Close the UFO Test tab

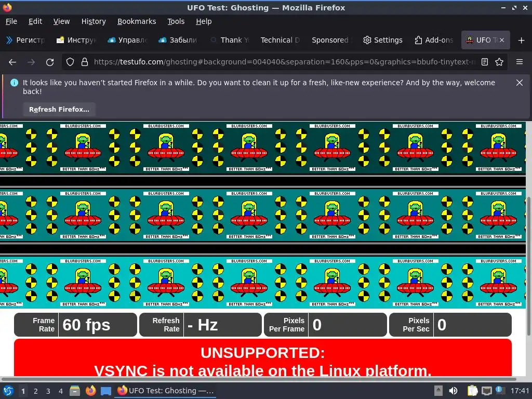pos(502,40)
